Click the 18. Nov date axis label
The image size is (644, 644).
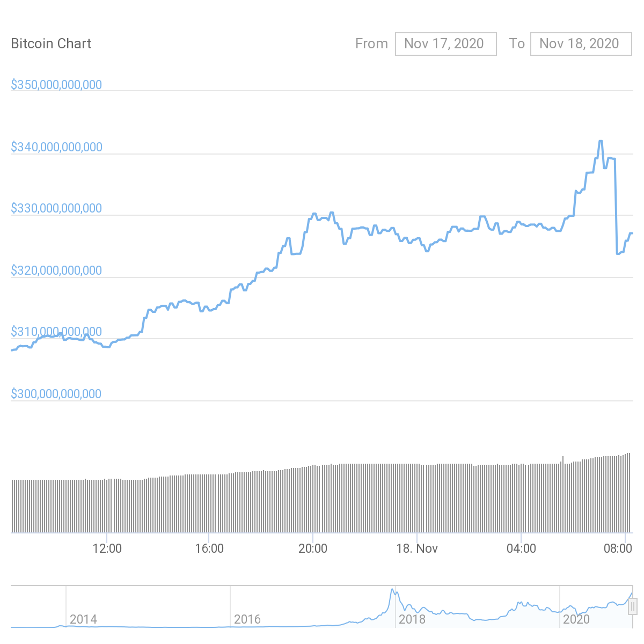[416, 548]
